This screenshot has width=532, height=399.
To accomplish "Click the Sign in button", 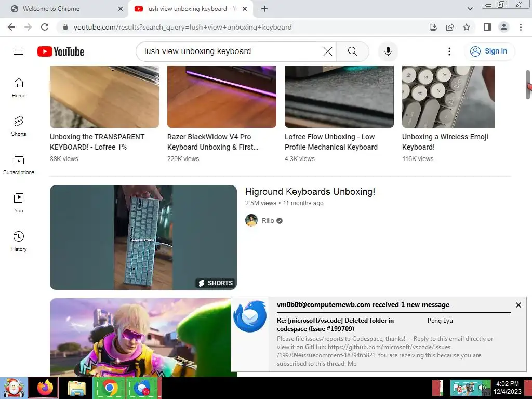I will pyautogui.click(x=489, y=51).
